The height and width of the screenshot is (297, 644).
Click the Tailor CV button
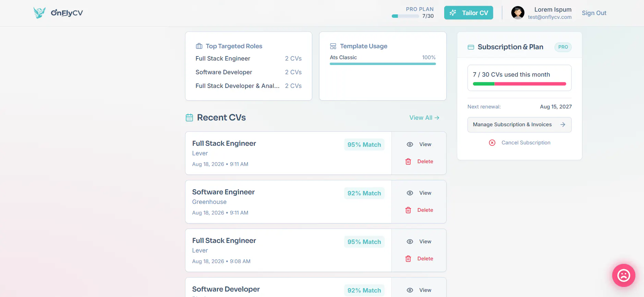pyautogui.click(x=469, y=13)
